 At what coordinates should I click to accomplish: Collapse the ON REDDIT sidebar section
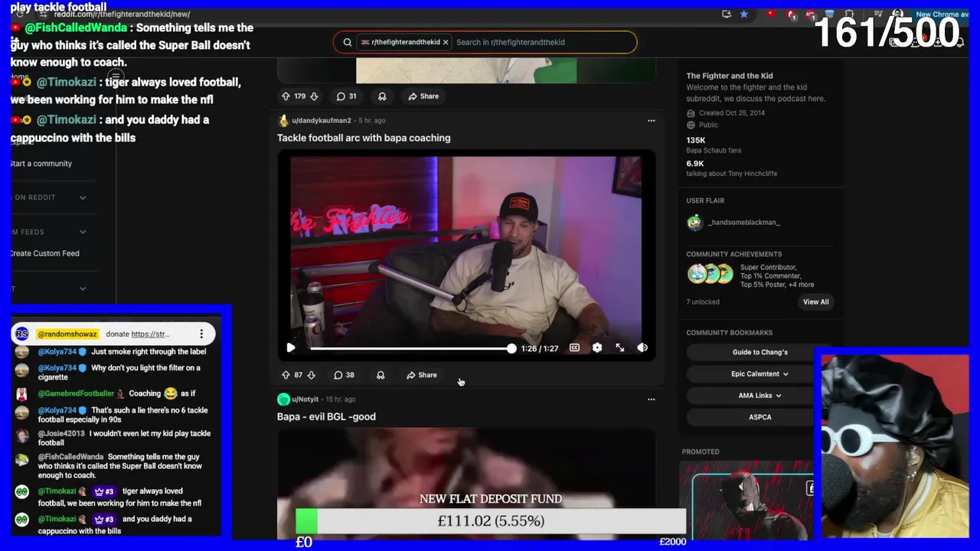coord(83,197)
